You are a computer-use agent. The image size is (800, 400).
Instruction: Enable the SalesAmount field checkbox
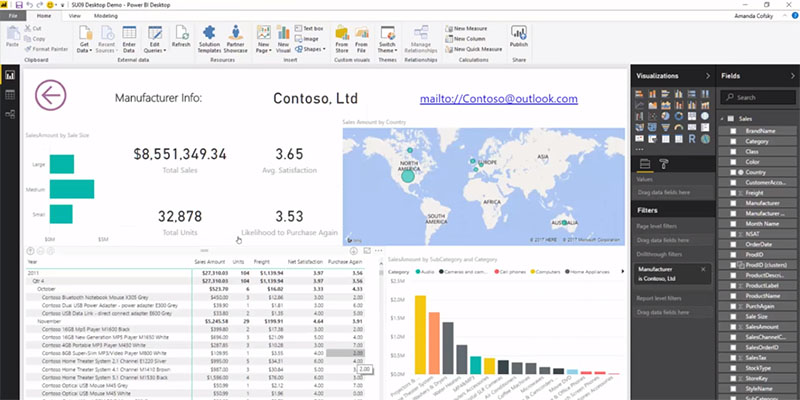(x=733, y=326)
